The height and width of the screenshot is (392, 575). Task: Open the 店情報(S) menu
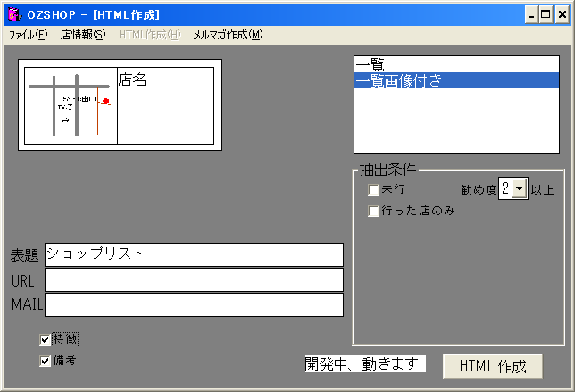tap(82, 35)
